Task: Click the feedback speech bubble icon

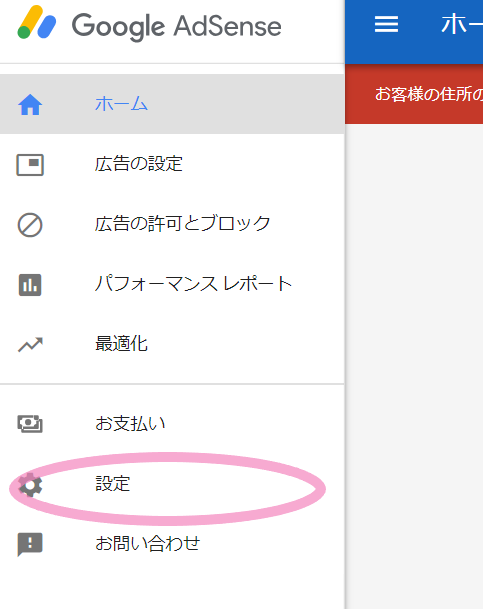Action: pyautogui.click(x=30, y=544)
